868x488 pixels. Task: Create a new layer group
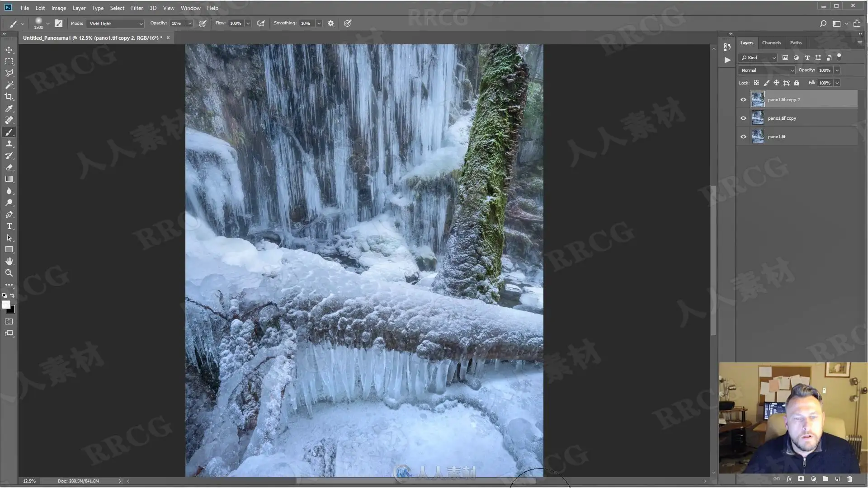(x=826, y=479)
